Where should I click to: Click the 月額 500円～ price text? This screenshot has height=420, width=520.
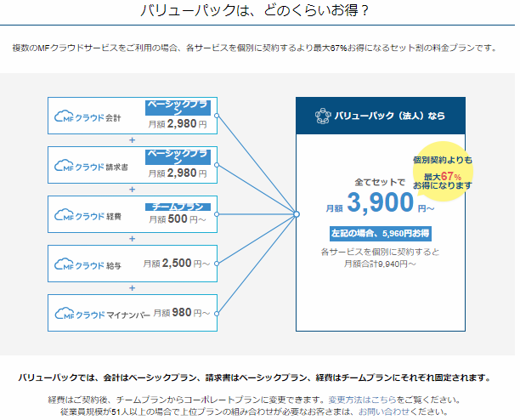(x=178, y=219)
